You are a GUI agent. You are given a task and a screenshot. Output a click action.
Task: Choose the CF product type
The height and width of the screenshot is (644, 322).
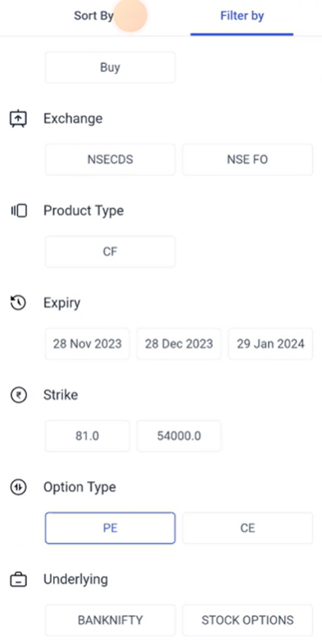click(110, 252)
